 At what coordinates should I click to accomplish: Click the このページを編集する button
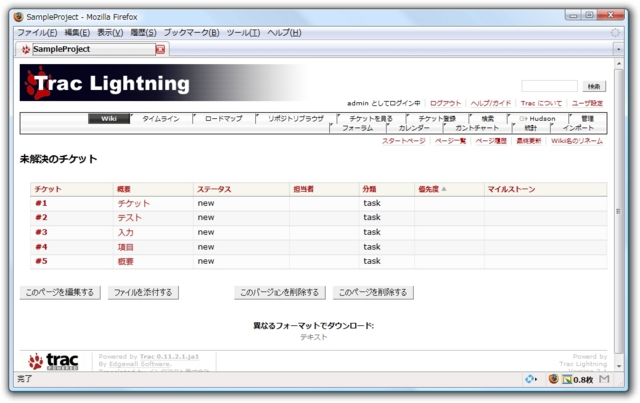click(x=60, y=292)
